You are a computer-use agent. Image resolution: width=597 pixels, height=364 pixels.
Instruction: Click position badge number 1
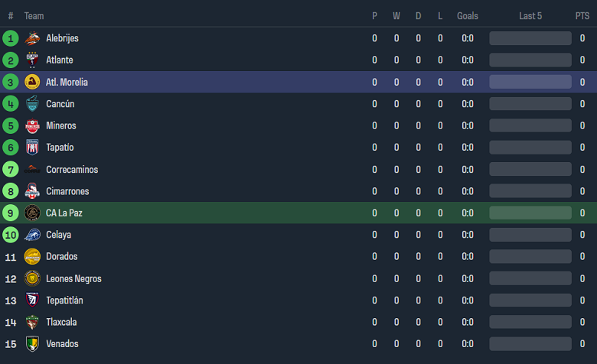[11, 38]
